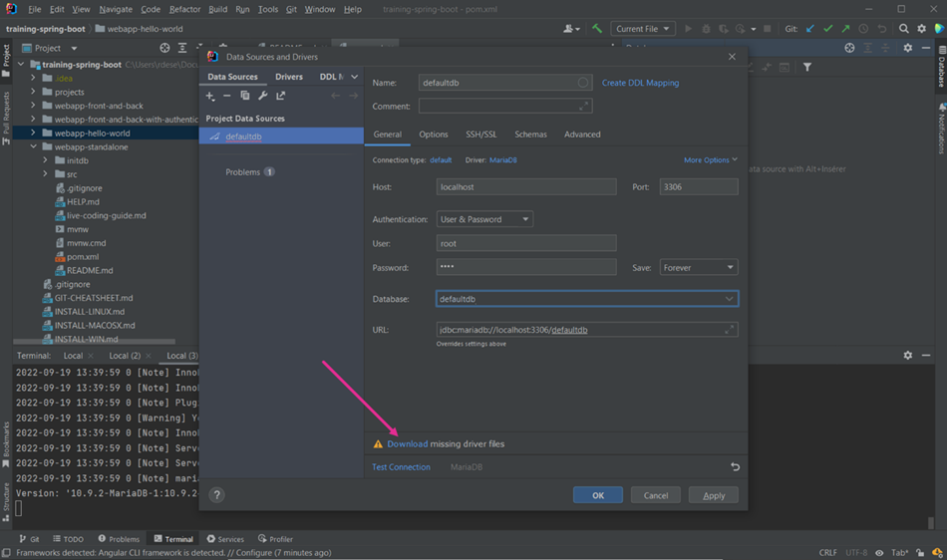Revert changes with the undo arrow icon

[x=735, y=467]
